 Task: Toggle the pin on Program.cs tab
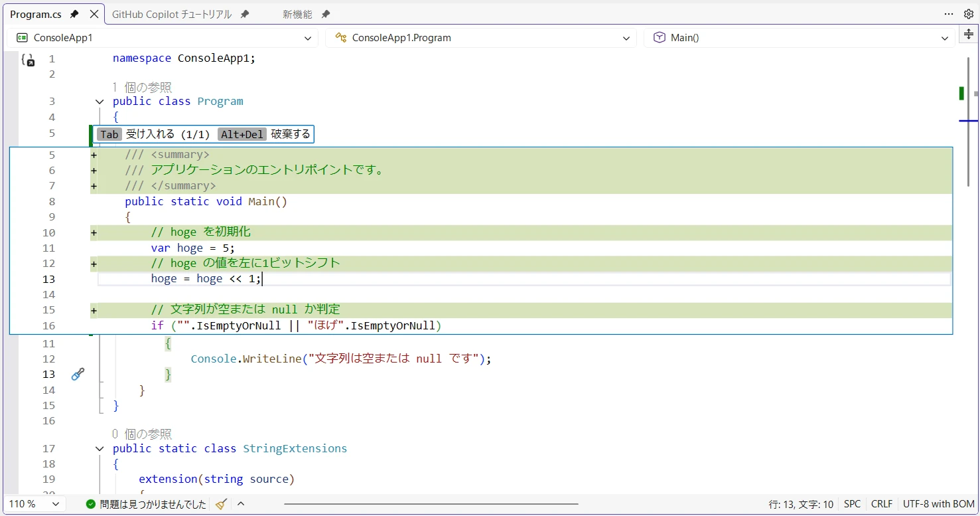click(x=74, y=14)
